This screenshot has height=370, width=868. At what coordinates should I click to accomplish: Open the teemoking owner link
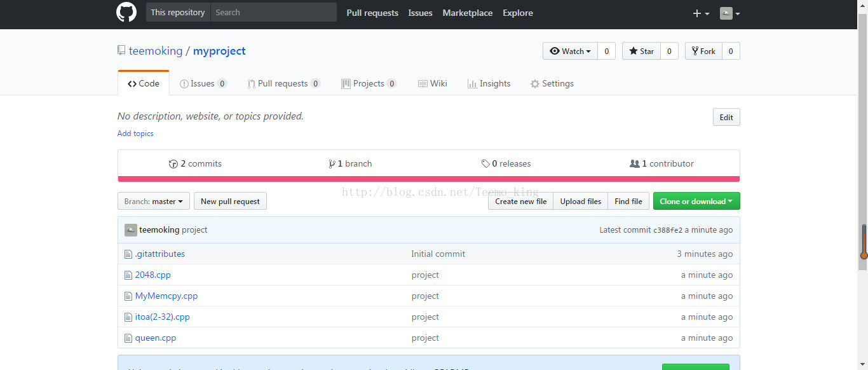click(156, 51)
